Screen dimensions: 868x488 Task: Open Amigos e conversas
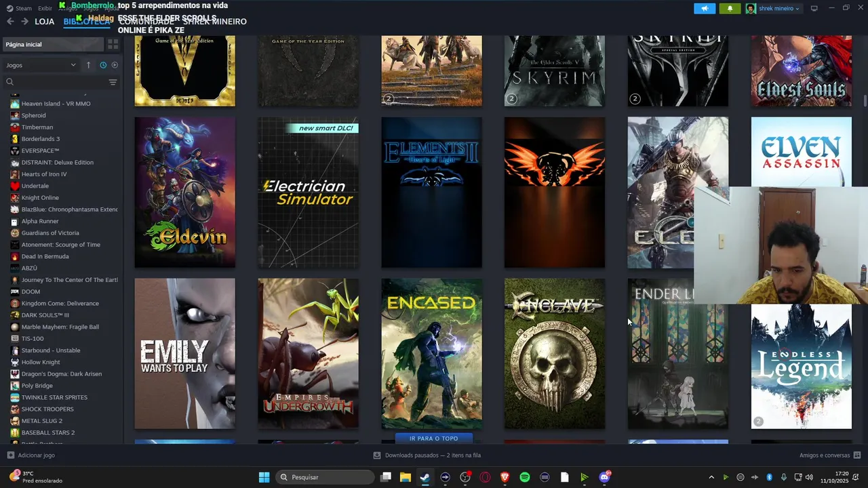point(830,455)
